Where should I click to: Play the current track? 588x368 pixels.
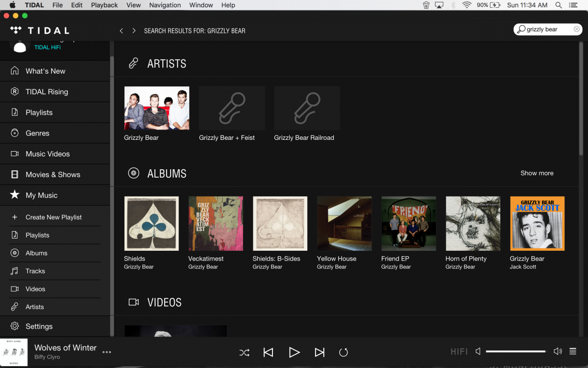click(x=294, y=352)
